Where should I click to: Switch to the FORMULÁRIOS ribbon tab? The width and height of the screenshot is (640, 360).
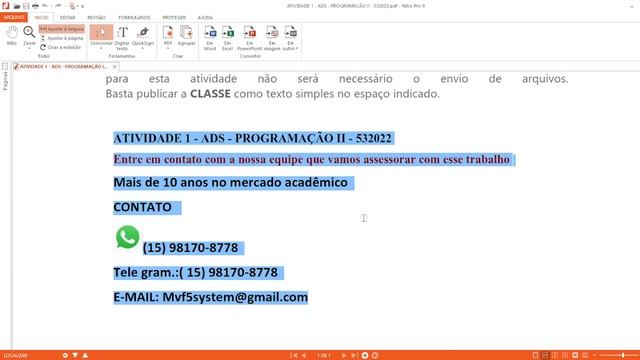134,18
